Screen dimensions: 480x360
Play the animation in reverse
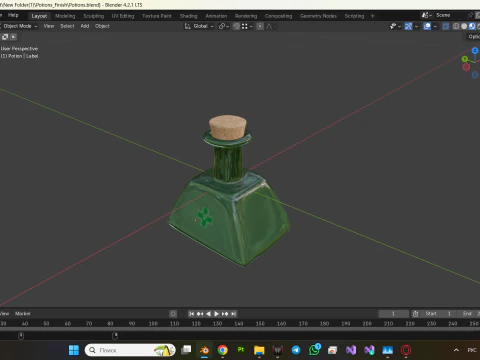(x=208, y=314)
